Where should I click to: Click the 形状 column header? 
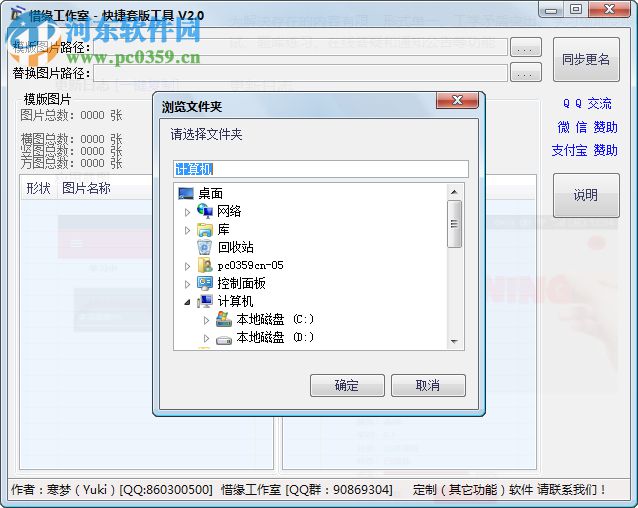click(x=39, y=188)
